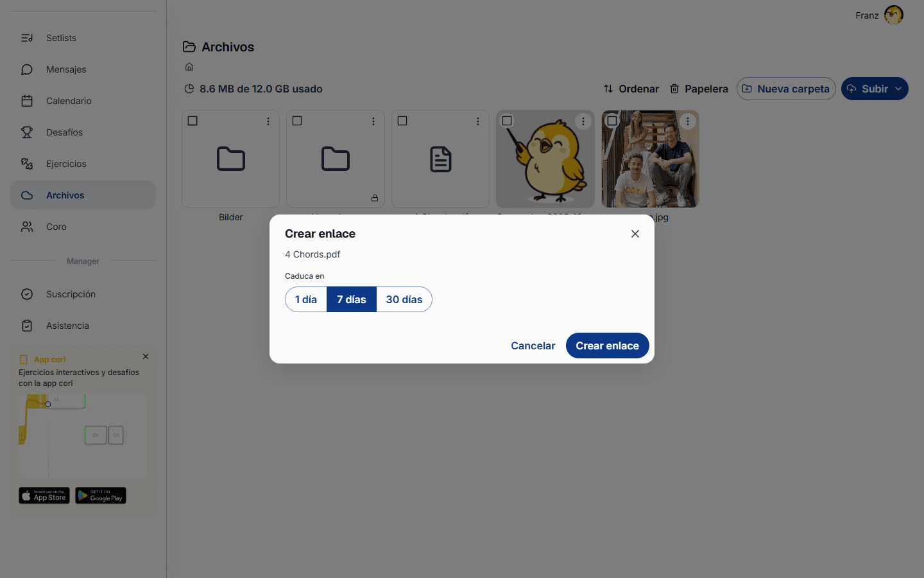Viewport: 924px width, 578px height.
Task: Open the Bilder folder options menu
Action: click(268, 121)
